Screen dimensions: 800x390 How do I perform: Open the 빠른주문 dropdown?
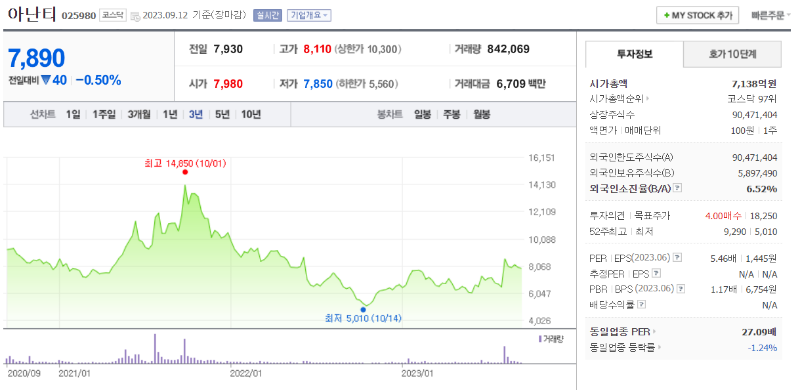[770, 15]
